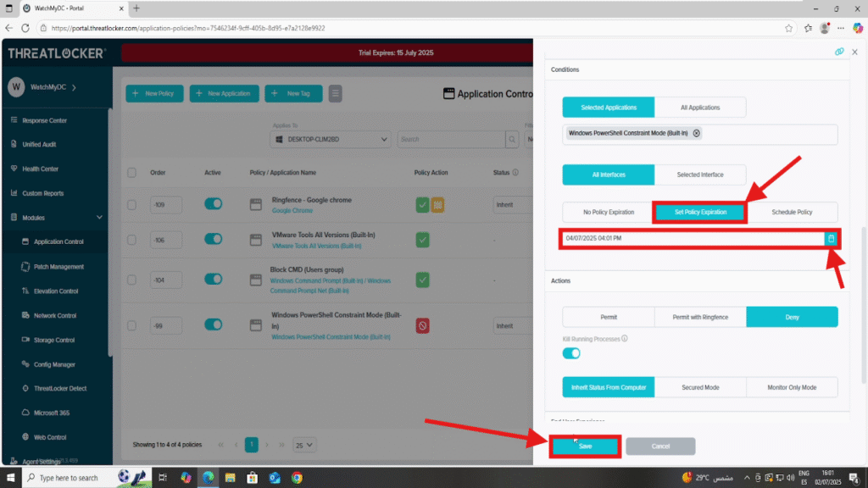Open ThreatLocker Detect module
Image resolution: width=868 pixels, height=488 pixels.
click(x=60, y=388)
